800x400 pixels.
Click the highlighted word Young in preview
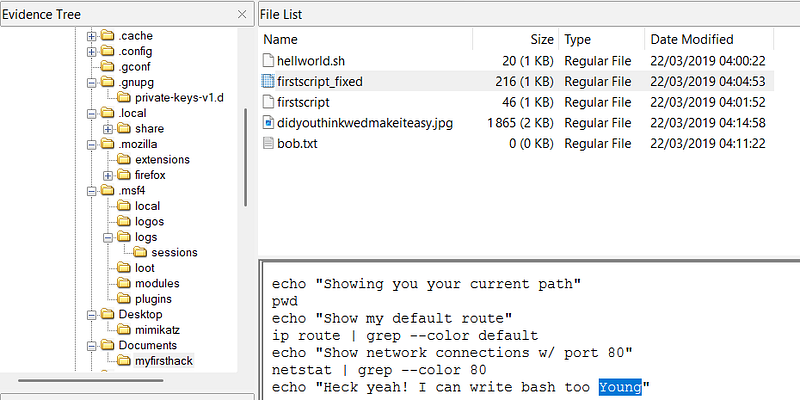coord(620,387)
